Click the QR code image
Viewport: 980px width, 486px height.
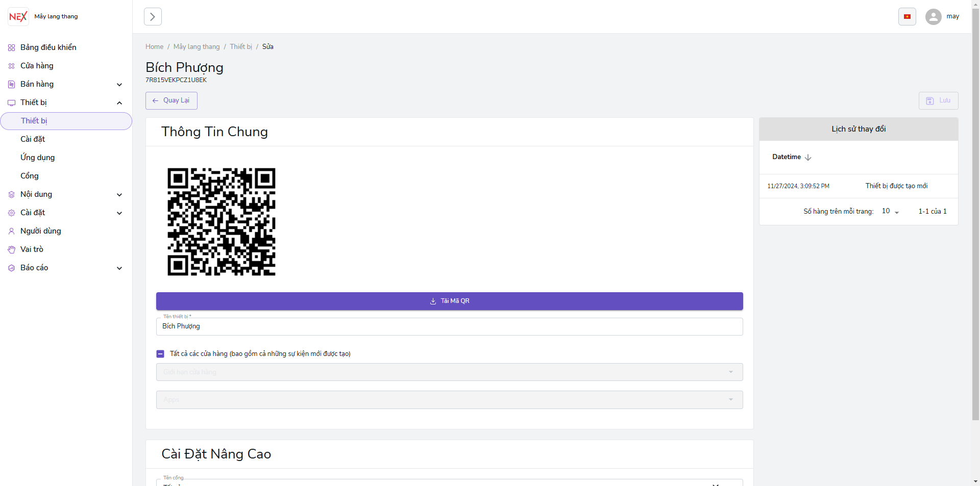tap(222, 222)
